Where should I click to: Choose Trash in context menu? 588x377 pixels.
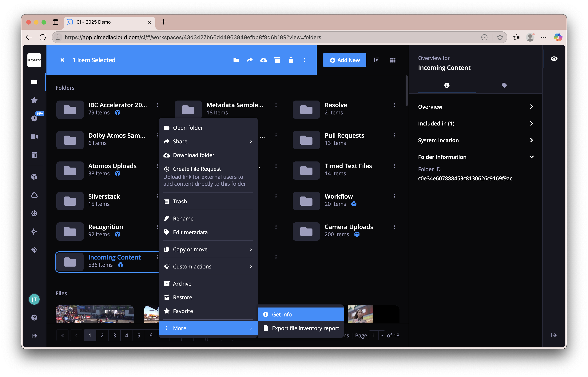pos(208,201)
